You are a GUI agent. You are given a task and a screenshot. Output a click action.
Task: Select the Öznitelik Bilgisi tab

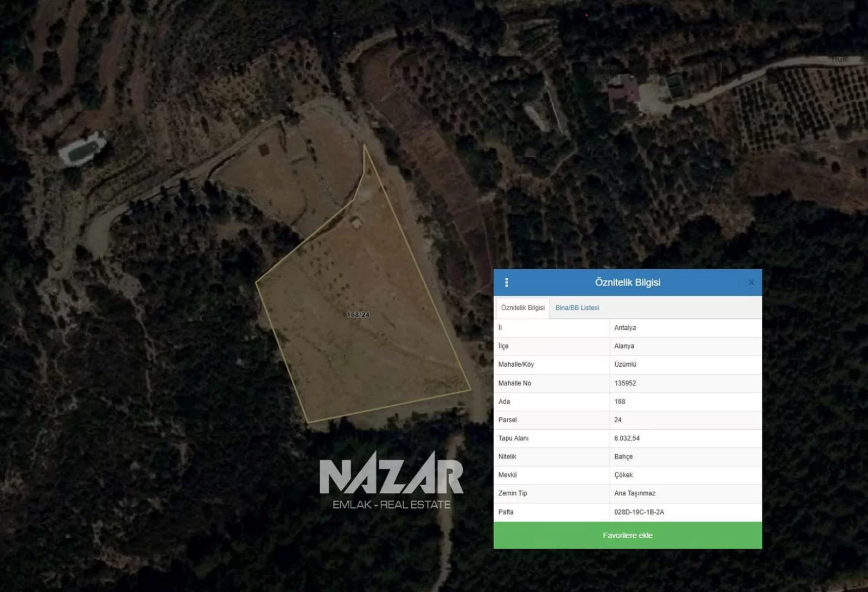tap(522, 308)
